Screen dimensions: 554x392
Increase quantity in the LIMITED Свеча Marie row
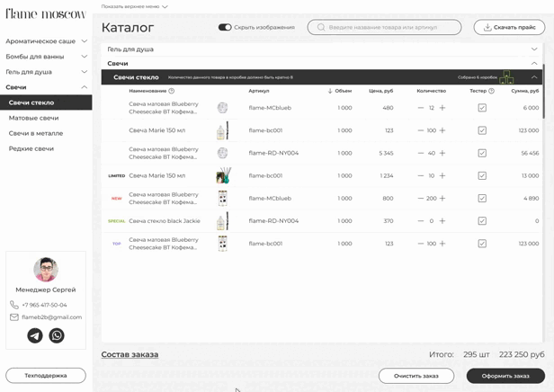pyautogui.click(x=442, y=175)
